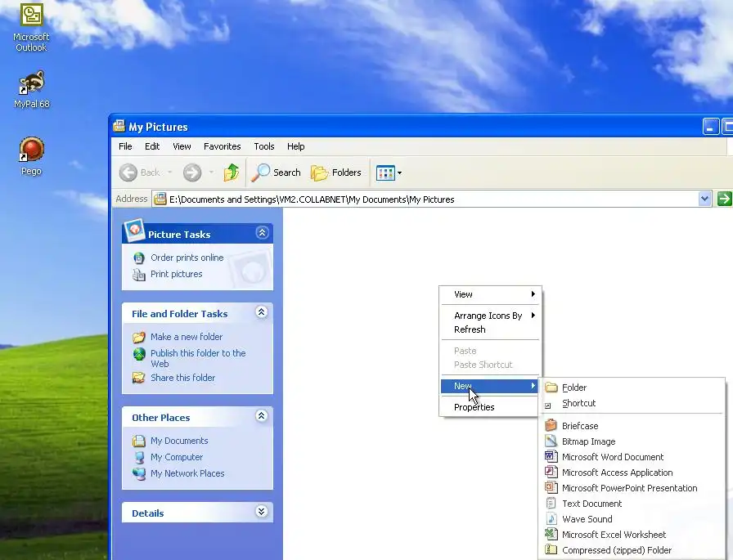Image resolution: width=733 pixels, height=560 pixels.
Task: Click the Publish to Web globe icon
Action: point(139,355)
